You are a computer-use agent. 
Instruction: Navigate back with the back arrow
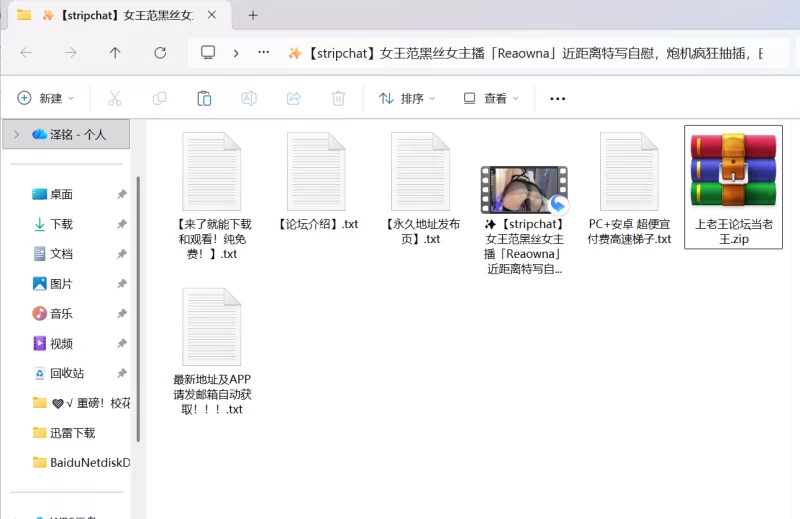[x=26, y=53]
